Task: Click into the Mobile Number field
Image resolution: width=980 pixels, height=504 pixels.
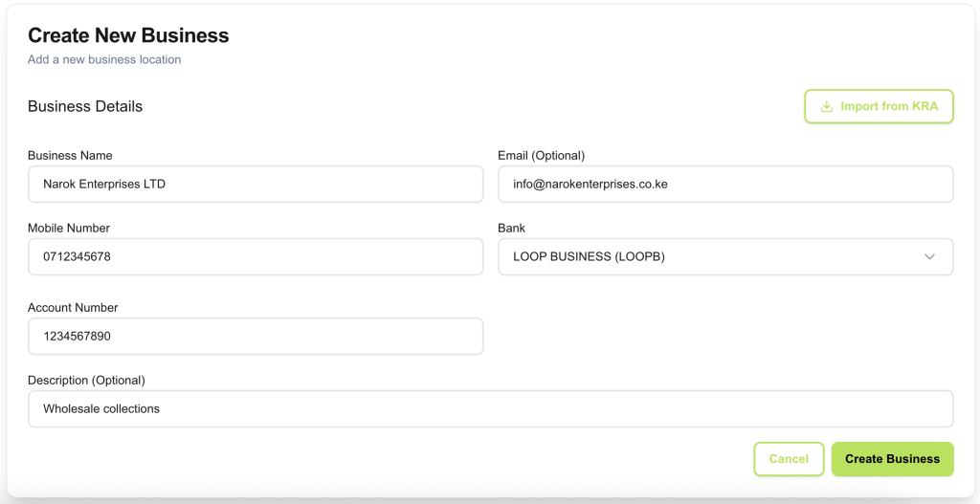Action: click(x=256, y=256)
